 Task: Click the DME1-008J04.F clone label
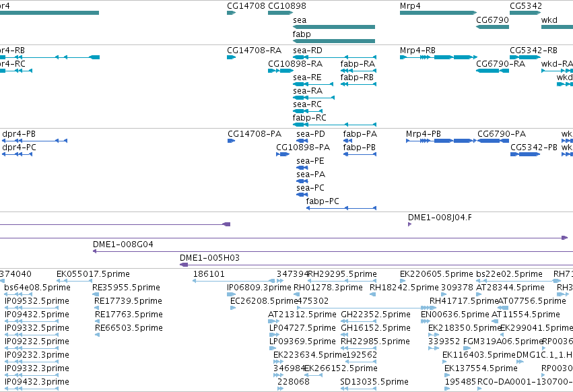click(440, 217)
